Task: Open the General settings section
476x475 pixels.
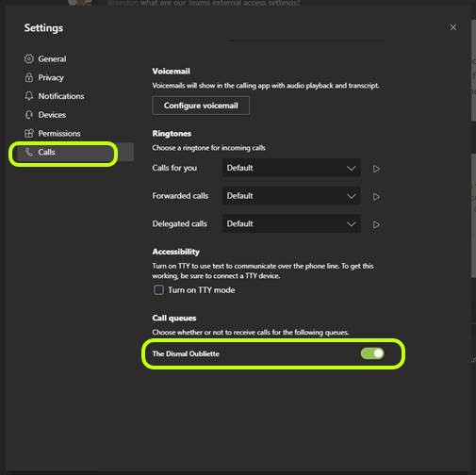Action: coord(52,58)
